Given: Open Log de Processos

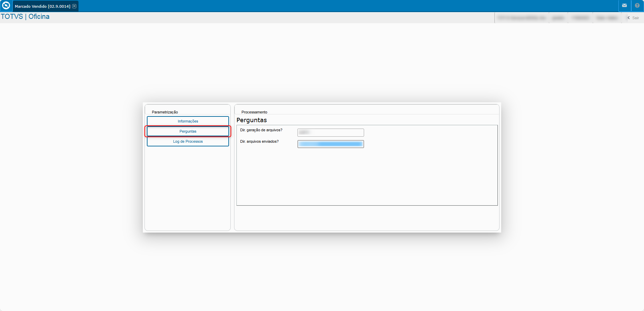Looking at the screenshot, I should [188, 141].
